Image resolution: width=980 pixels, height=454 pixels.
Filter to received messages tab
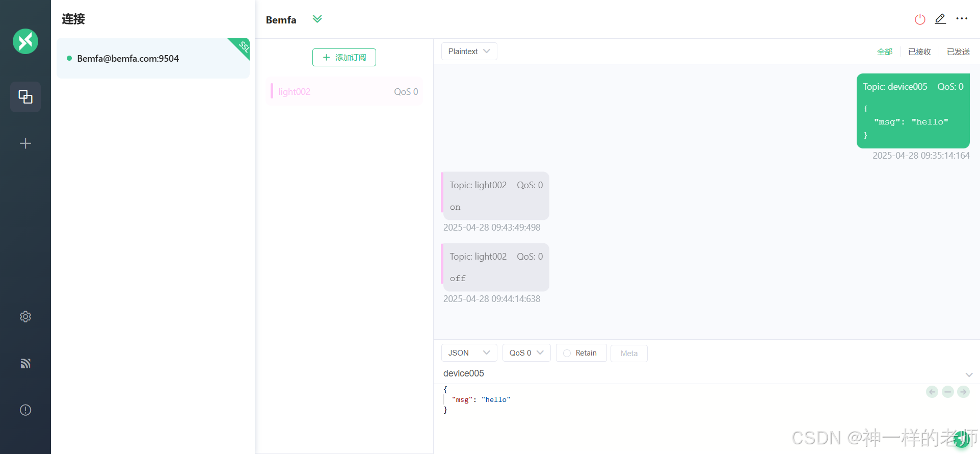(919, 52)
